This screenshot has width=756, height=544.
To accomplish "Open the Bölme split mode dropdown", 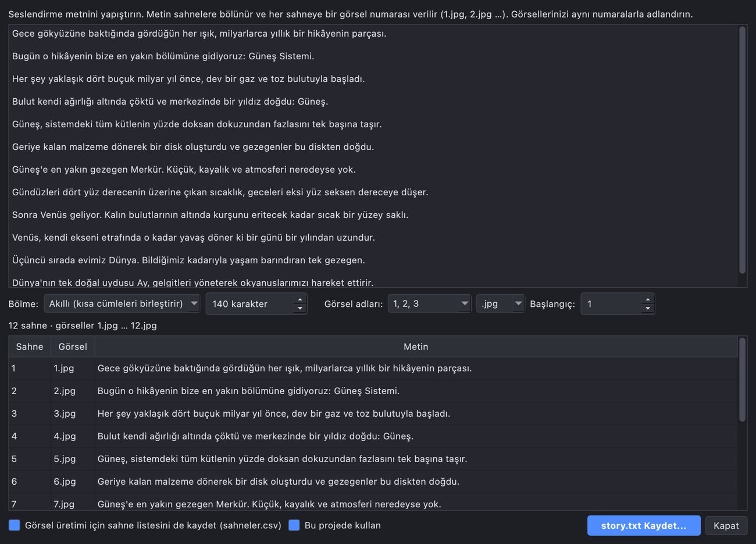I will click(122, 303).
